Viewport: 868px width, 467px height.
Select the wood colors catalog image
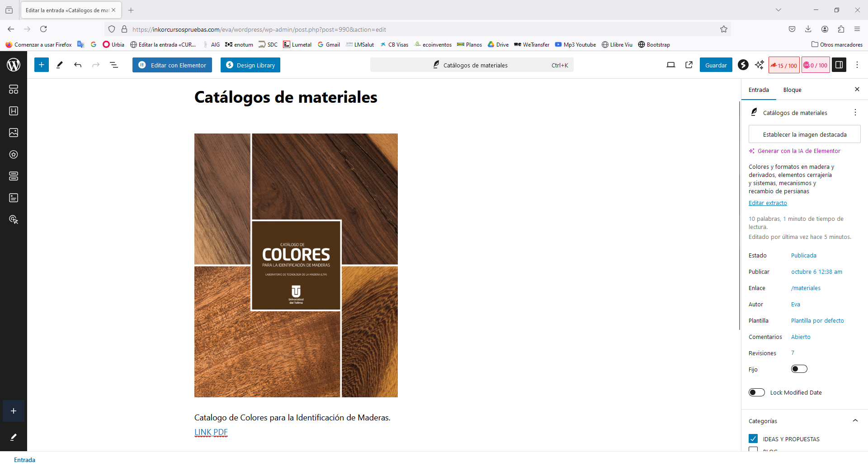tap(296, 265)
